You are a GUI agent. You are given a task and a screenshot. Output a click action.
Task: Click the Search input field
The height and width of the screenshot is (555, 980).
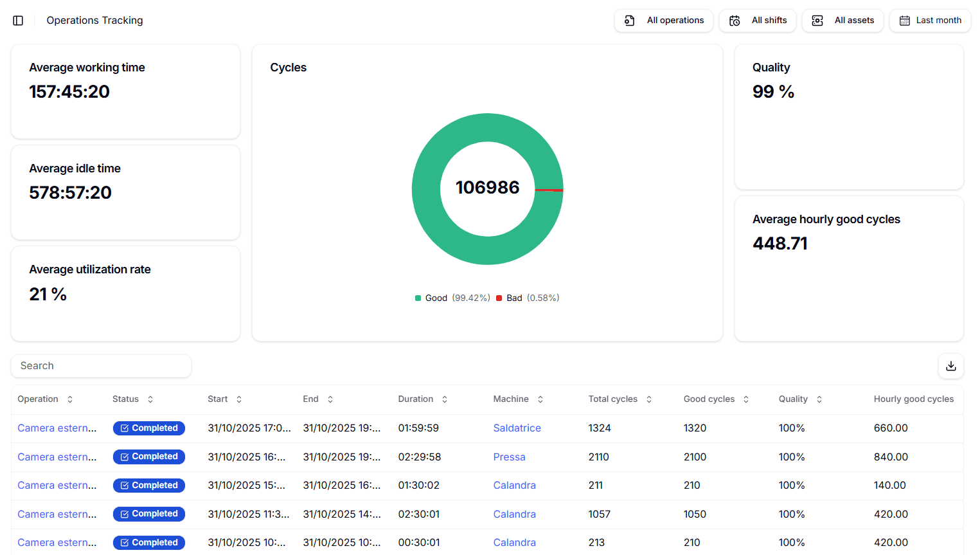point(102,366)
